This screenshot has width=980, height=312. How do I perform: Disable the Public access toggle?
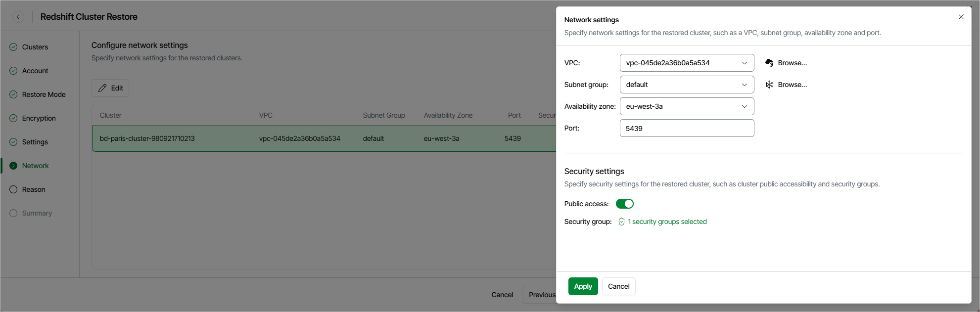(x=624, y=204)
